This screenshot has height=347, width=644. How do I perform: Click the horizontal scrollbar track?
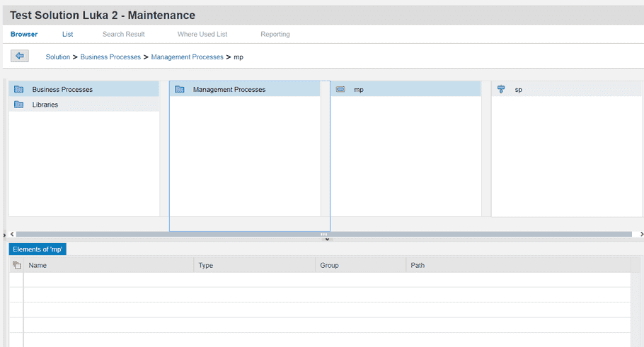(323, 234)
